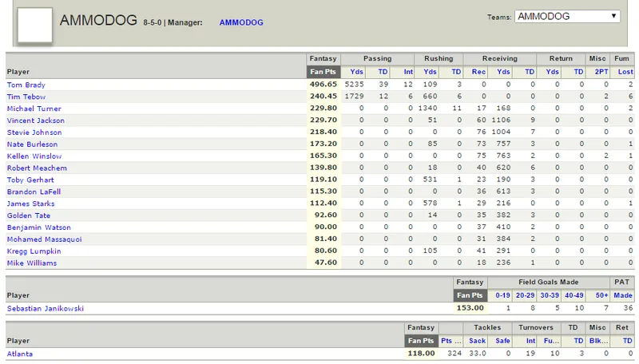Select Tom Brady's 496.65 fantasy points

coord(323,85)
